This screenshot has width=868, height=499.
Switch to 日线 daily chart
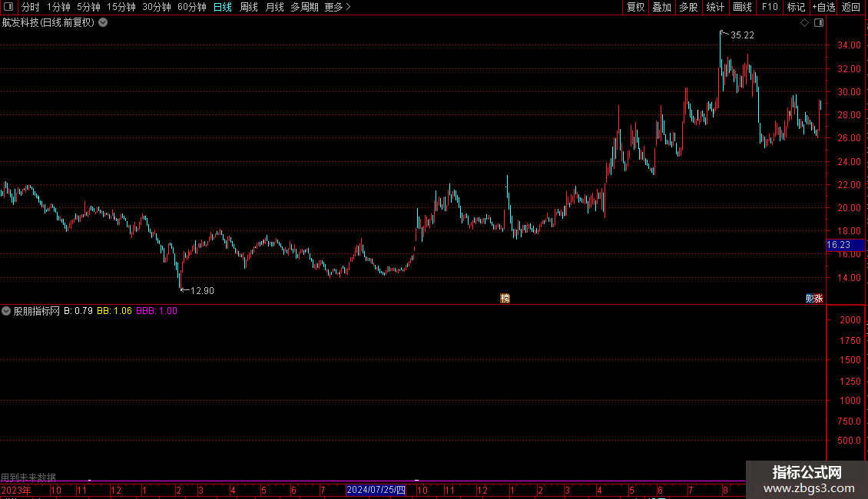point(223,7)
